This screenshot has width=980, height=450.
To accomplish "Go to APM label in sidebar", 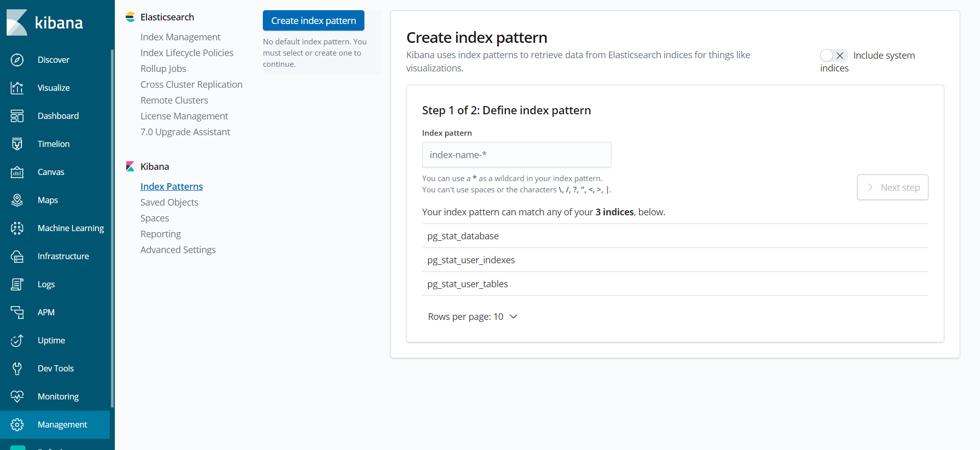I will pyautogui.click(x=46, y=312).
